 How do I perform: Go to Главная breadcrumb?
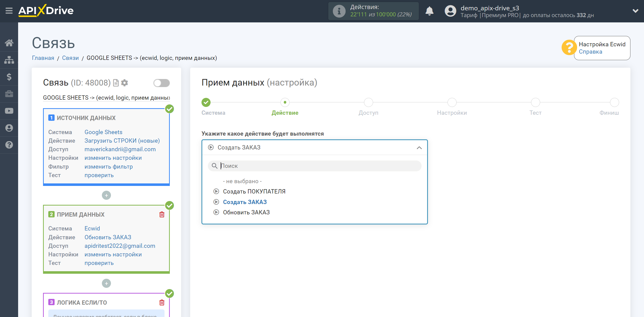[43, 58]
